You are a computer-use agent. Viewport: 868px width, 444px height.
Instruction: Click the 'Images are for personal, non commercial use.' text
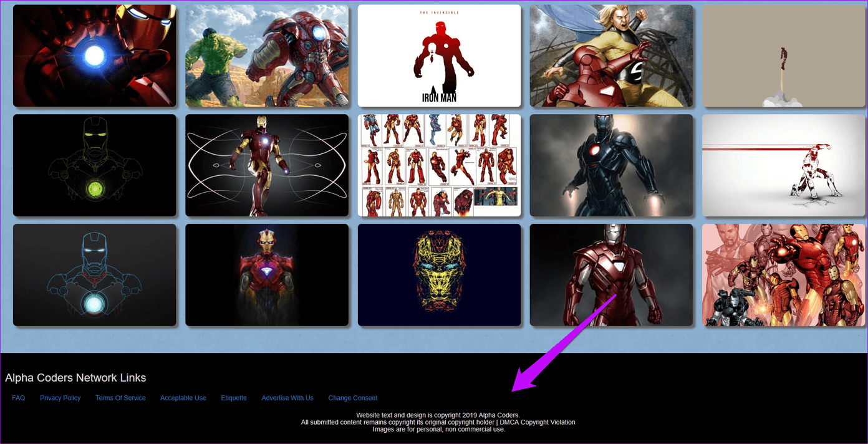439,429
